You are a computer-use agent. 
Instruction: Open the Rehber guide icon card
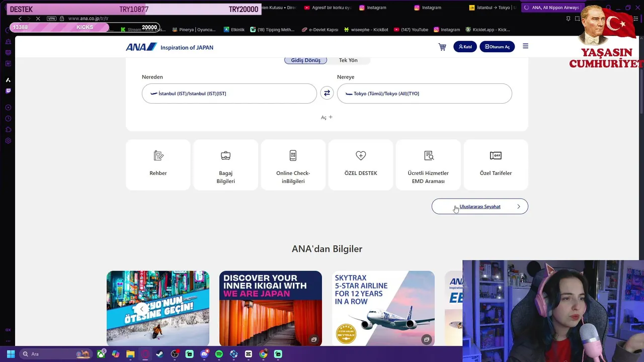click(158, 164)
